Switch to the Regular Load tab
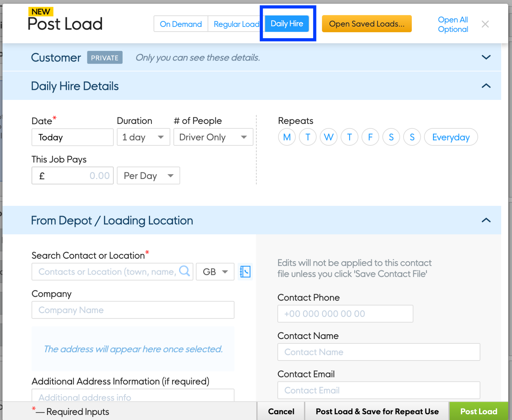This screenshot has width=512, height=420. 236,24
